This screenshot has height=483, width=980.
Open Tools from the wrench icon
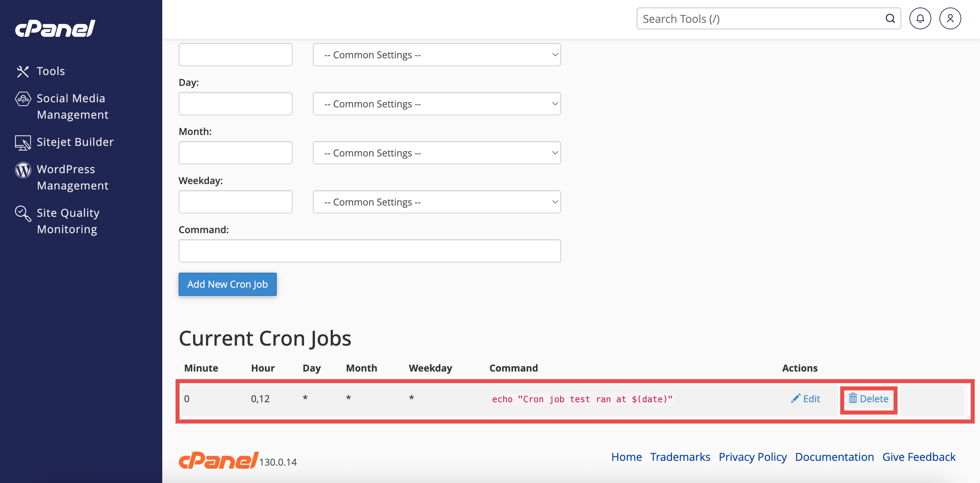(x=23, y=71)
